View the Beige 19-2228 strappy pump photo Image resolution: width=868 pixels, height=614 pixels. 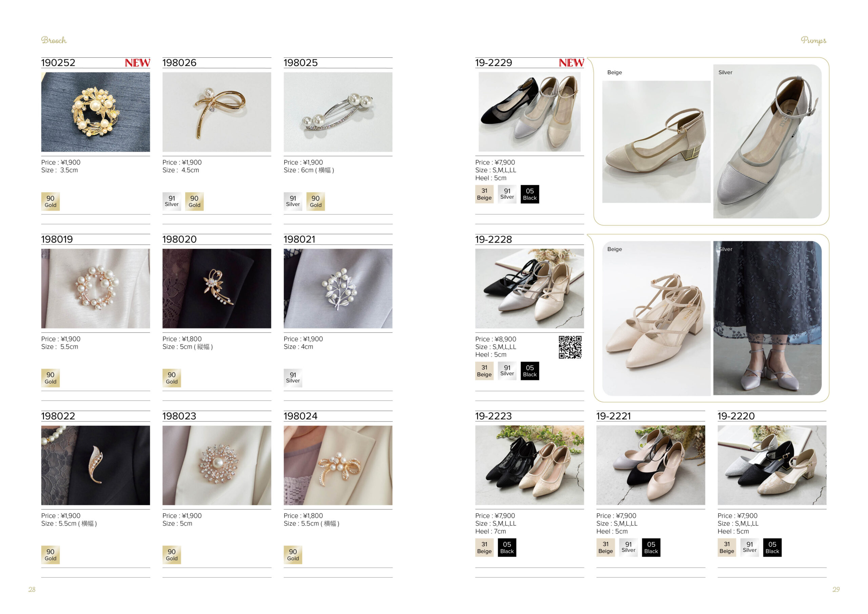(656, 319)
